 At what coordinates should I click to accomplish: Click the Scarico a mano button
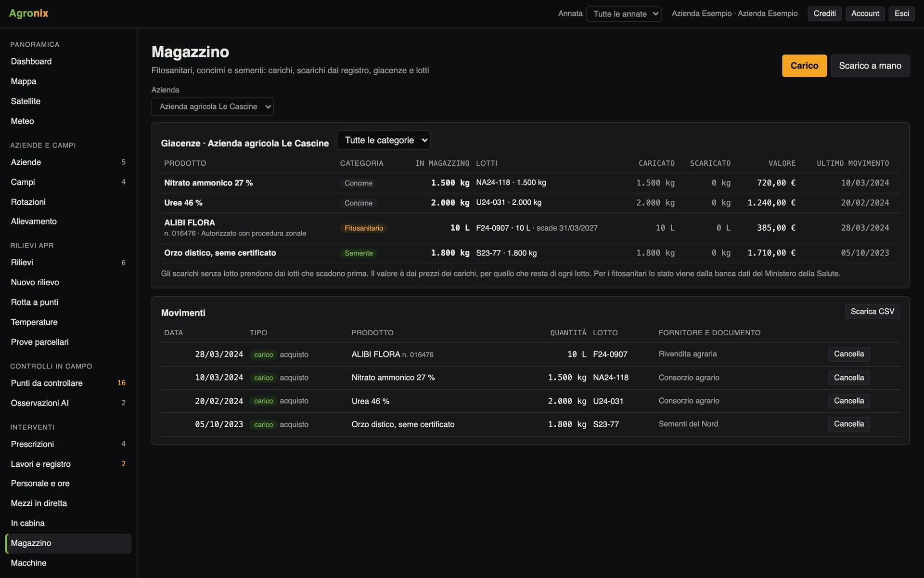(x=870, y=66)
